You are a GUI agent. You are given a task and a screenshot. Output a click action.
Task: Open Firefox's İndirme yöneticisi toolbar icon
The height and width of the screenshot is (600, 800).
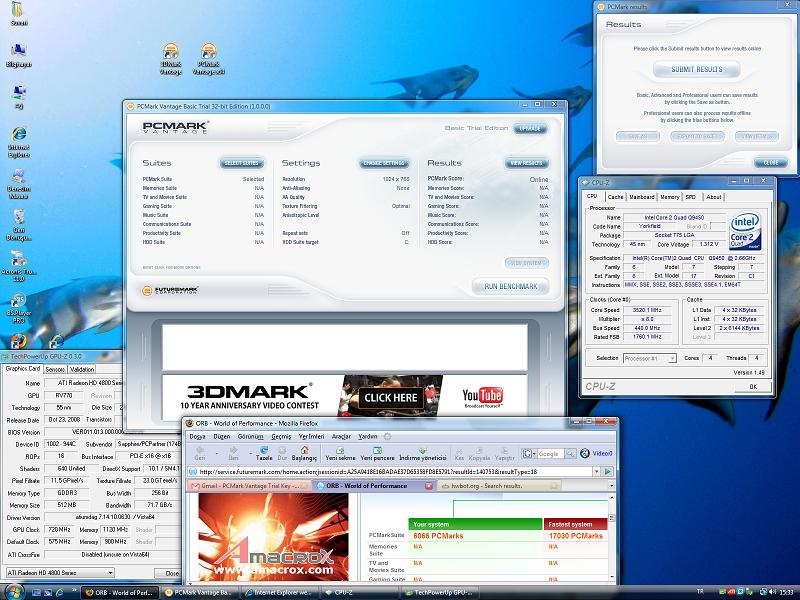(x=422, y=453)
